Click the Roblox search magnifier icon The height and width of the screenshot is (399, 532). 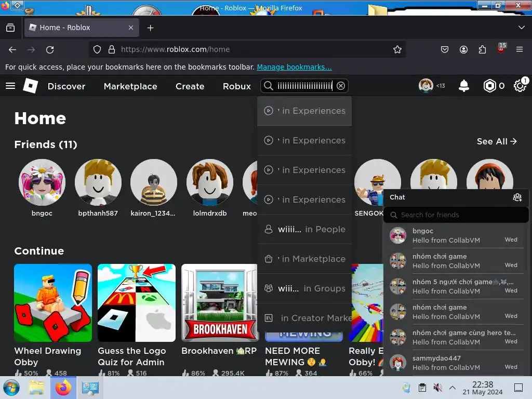pyautogui.click(x=269, y=86)
